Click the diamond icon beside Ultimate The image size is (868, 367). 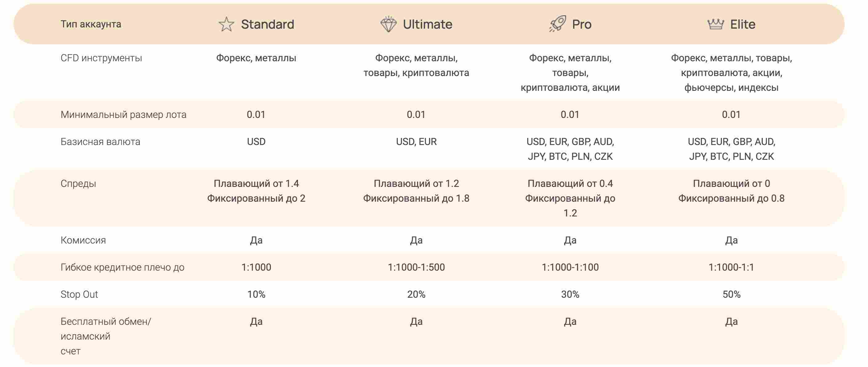pos(388,24)
